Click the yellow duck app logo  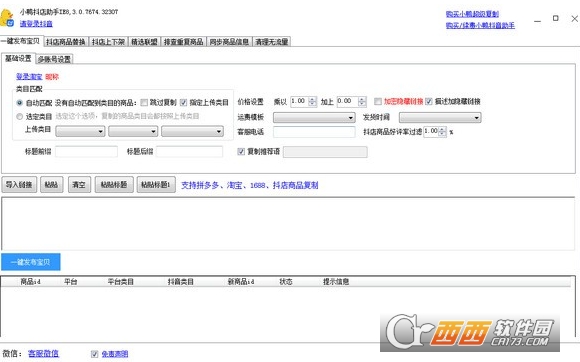point(7,17)
